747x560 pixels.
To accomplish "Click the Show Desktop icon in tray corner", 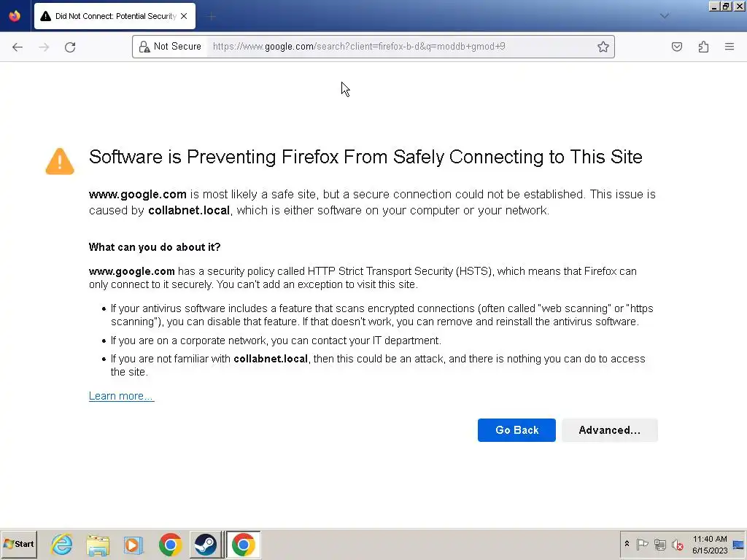I will [x=739, y=545].
